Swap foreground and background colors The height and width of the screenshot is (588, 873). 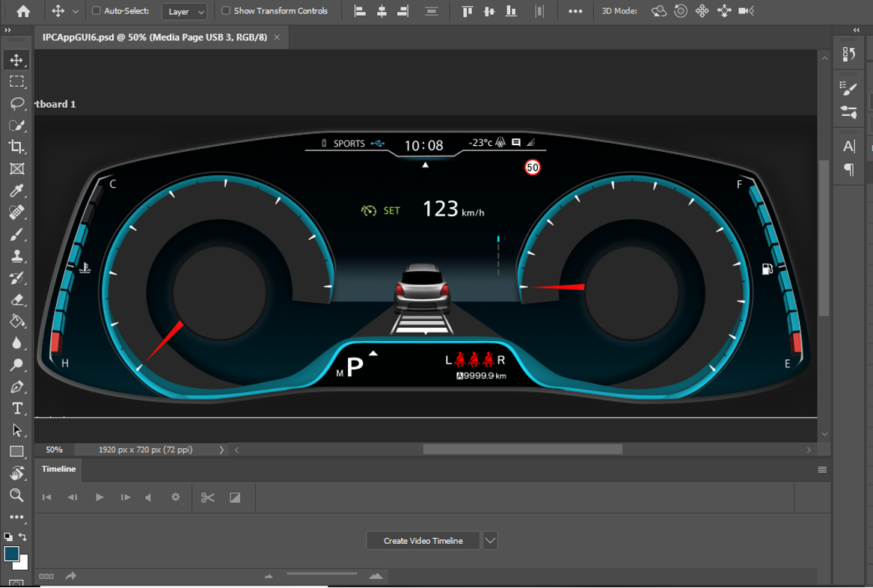pos(22,537)
